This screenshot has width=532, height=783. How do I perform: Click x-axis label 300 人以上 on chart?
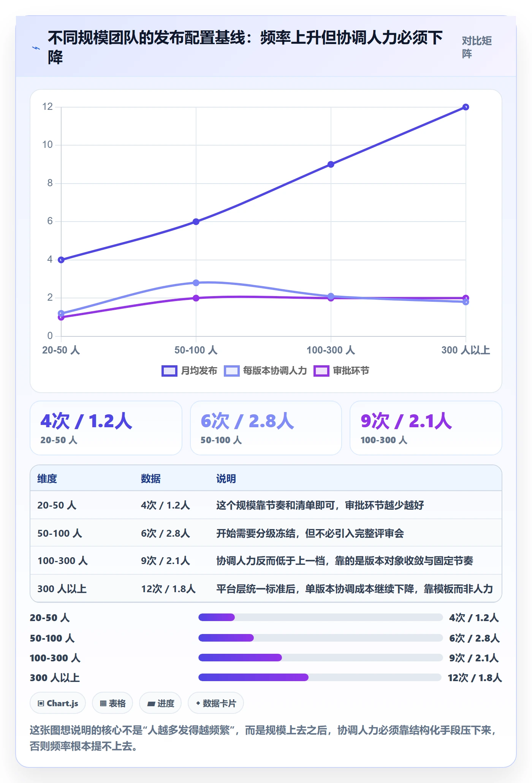[x=465, y=350]
